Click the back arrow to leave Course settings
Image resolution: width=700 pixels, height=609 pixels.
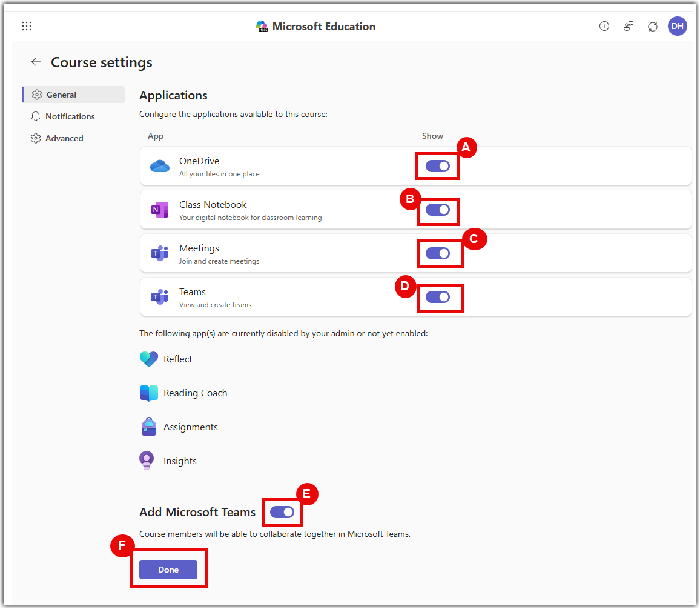(36, 62)
